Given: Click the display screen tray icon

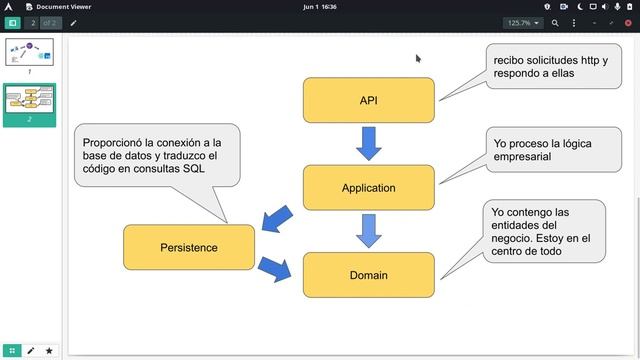Looking at the screenshot, I should [x=593, y=7].
